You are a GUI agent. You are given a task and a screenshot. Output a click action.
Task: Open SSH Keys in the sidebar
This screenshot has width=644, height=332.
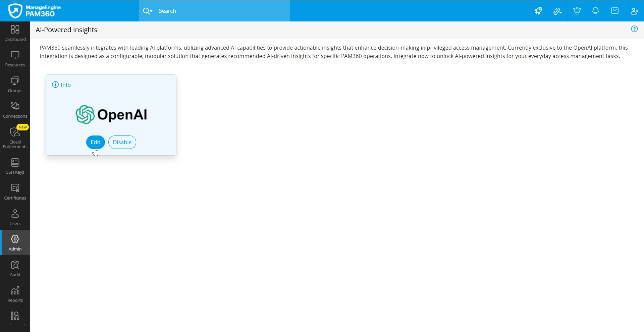click(15, 166)
